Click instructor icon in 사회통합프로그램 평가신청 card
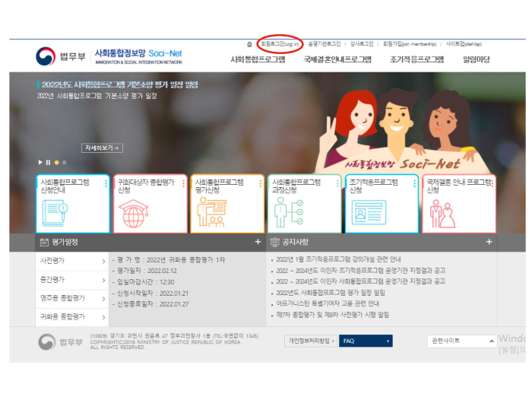This screenshot has width=532, height=400. tap(212, 212)
